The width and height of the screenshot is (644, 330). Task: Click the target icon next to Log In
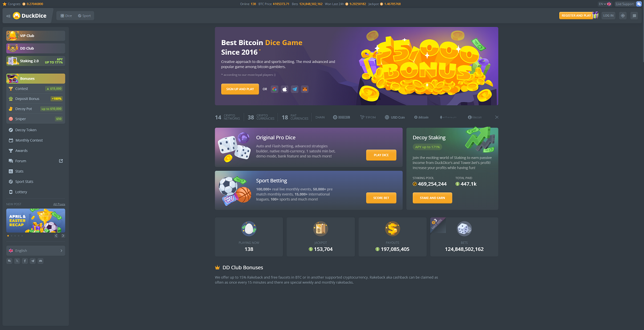coord(623,16)
